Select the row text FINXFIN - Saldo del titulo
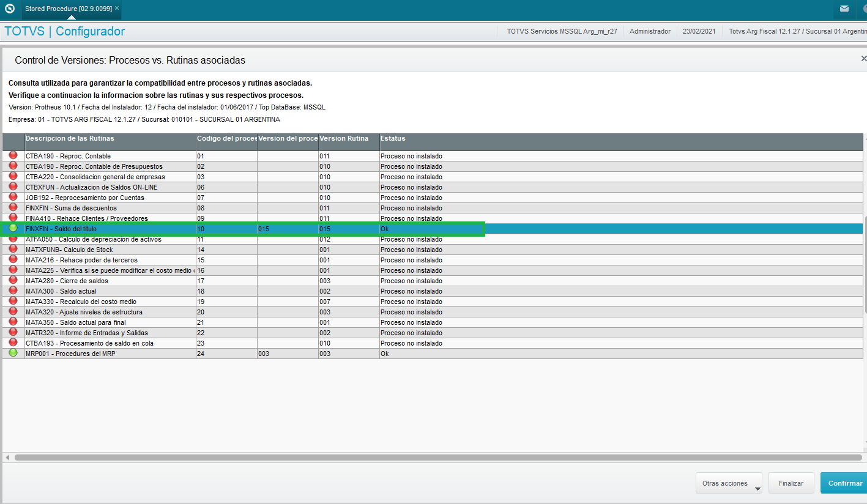Viewport: 867px width, 504px height. click(x=61, y=229)
